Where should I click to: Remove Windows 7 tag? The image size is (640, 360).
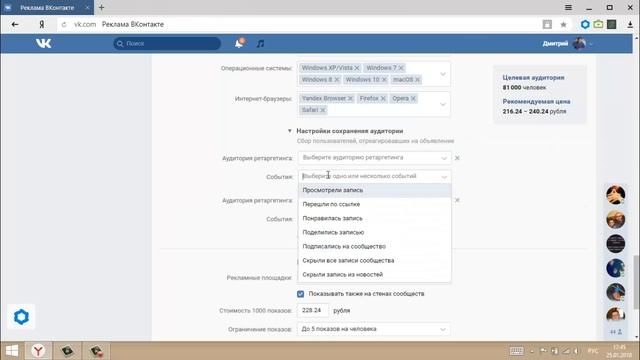tap(401, 68)
